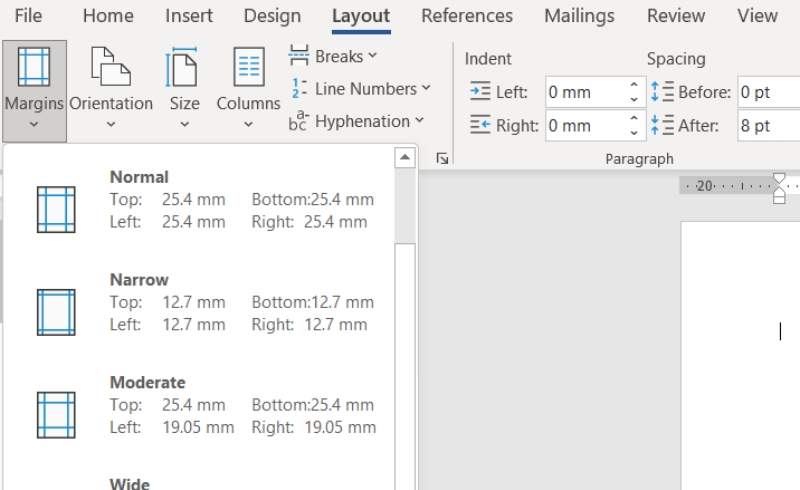Switch to the Mailings tab
This screenshot has height=490, width=800.
click(579, 16)
